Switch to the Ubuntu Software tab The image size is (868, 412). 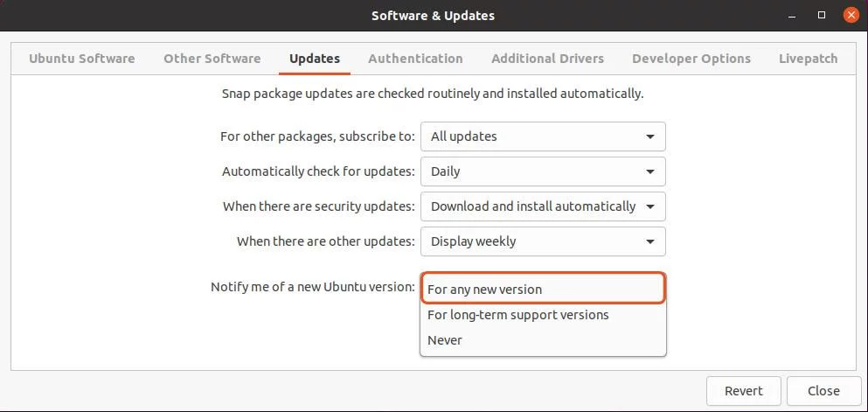(x=82, y=59)
